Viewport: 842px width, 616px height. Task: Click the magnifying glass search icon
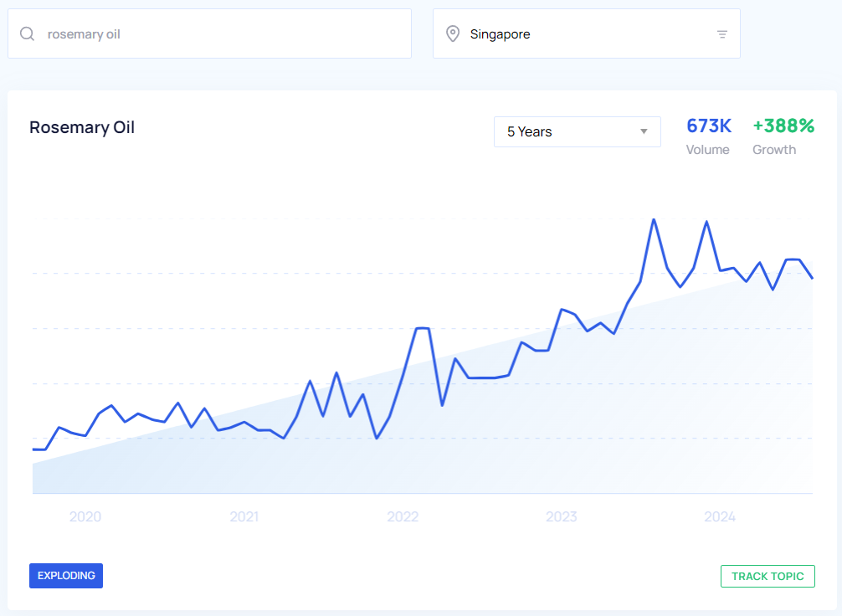(x=28, y=34)
